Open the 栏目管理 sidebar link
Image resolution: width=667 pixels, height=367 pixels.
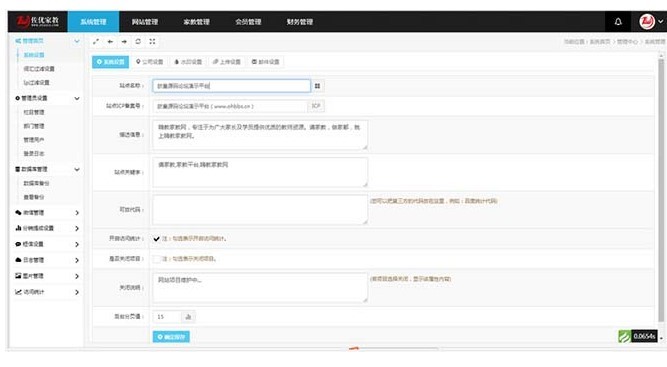34,112
